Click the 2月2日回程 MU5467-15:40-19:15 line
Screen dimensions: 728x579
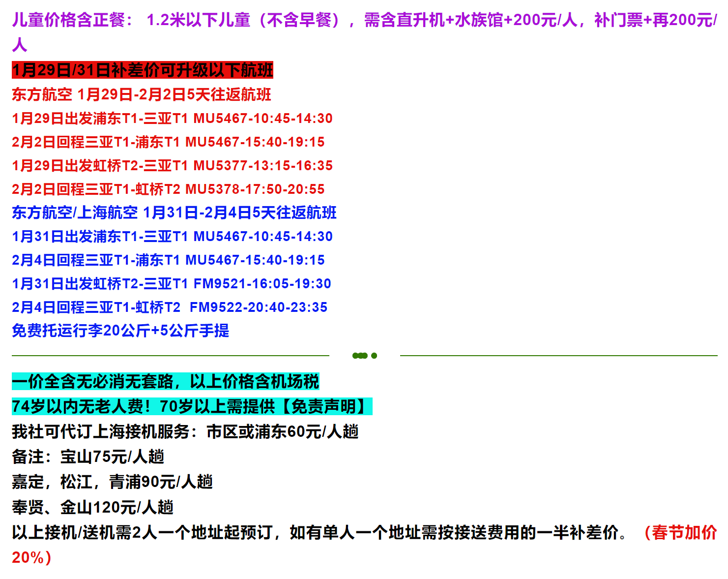click(x=168, y=142)
